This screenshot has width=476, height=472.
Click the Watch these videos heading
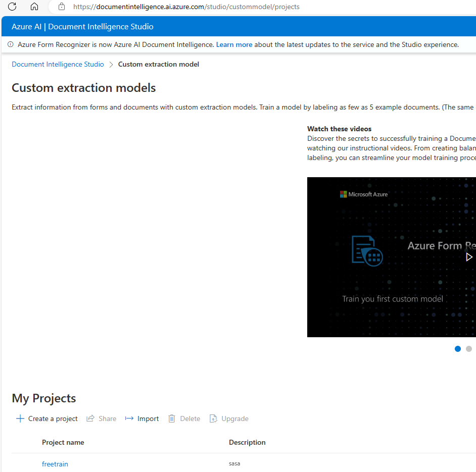pyautogui.click(x=339, y=129)
